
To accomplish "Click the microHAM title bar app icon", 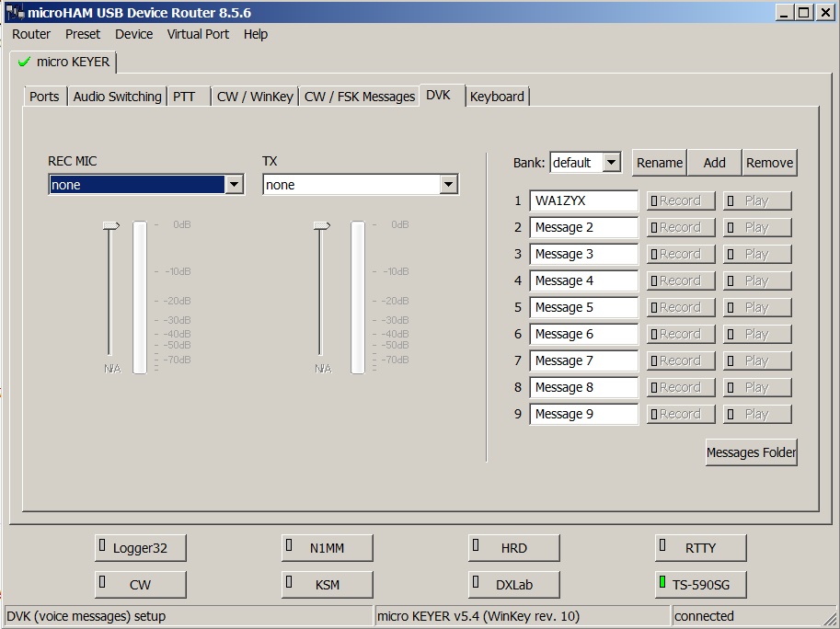I will tap(15, 12).
